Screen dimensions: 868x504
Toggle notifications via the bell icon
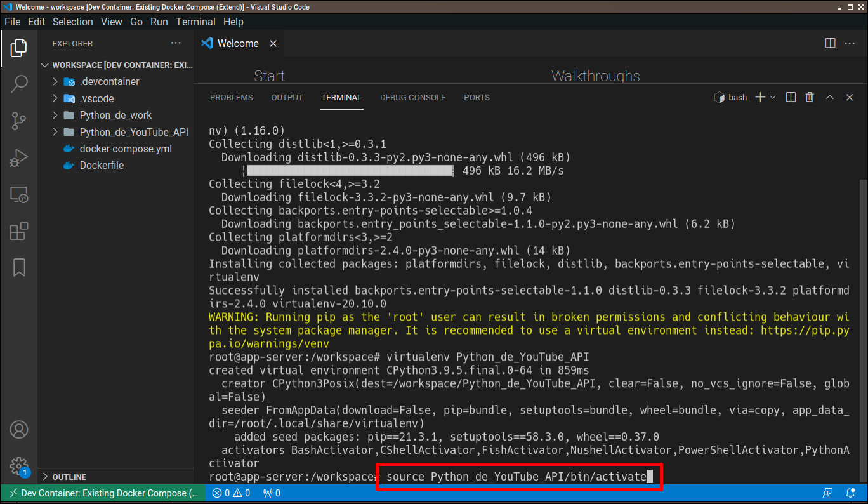click(x=851, y=493)
